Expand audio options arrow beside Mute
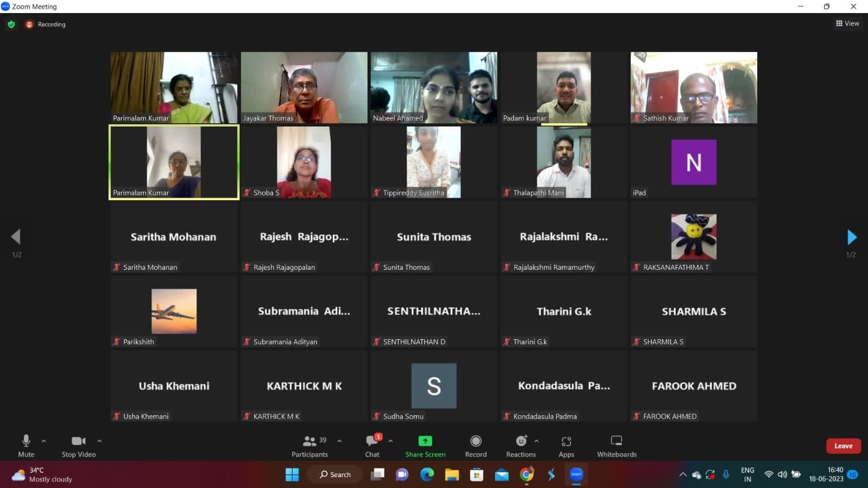 click(x=44, y=441)
